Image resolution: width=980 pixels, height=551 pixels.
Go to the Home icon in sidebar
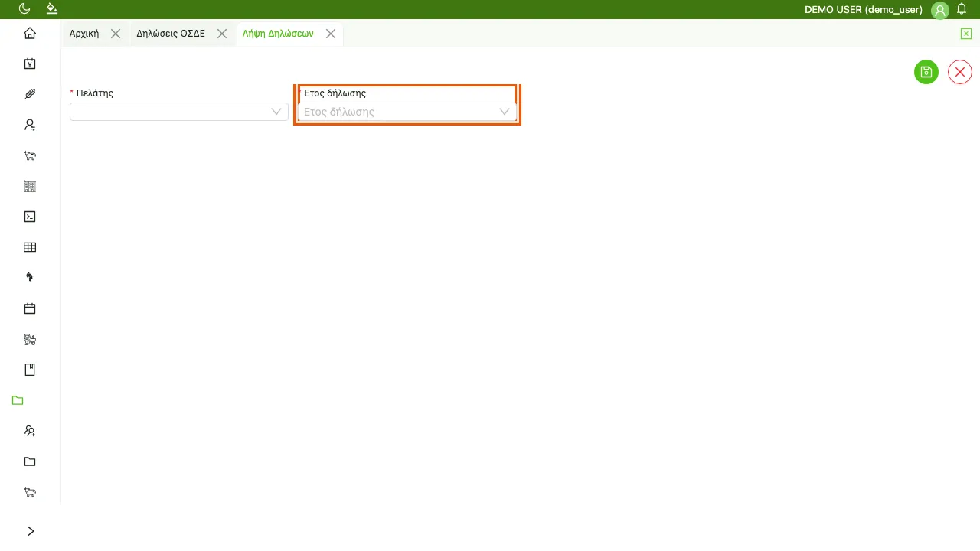pos(30,33)
